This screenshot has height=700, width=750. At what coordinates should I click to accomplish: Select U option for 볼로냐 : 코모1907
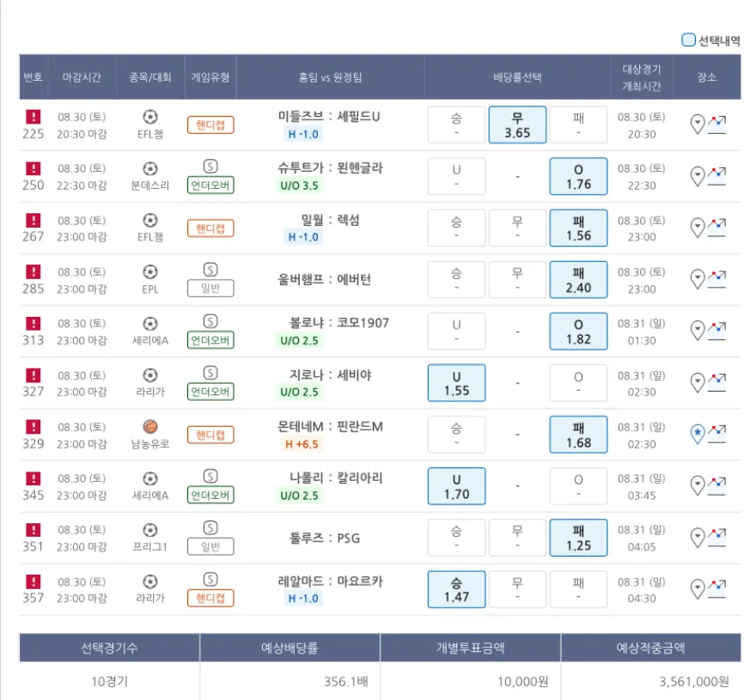(456, 332)
